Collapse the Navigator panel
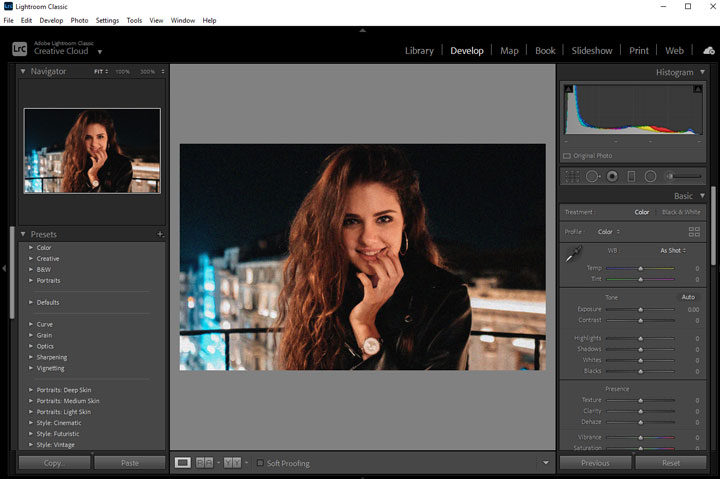Image resolution: width=720 pixels, height=479 pixels. (23, 72)
